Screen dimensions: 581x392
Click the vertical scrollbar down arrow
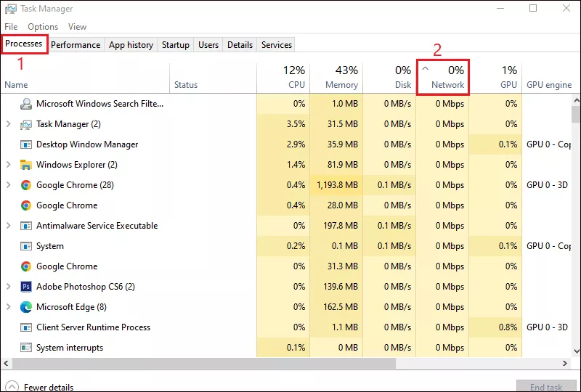(x=577, y=351)
